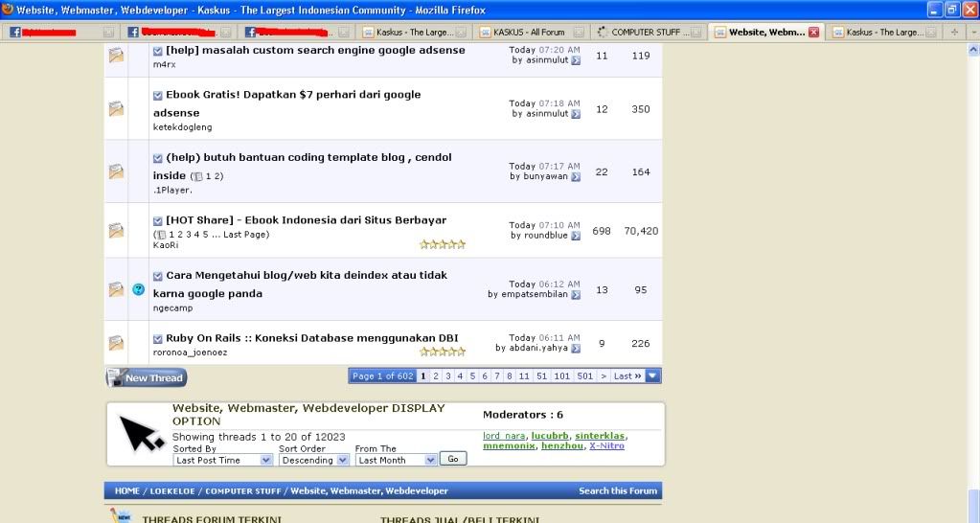Open Ruby On Rails Koneksi Database thread
Screen dimensions: 980x523
(312, 338)
